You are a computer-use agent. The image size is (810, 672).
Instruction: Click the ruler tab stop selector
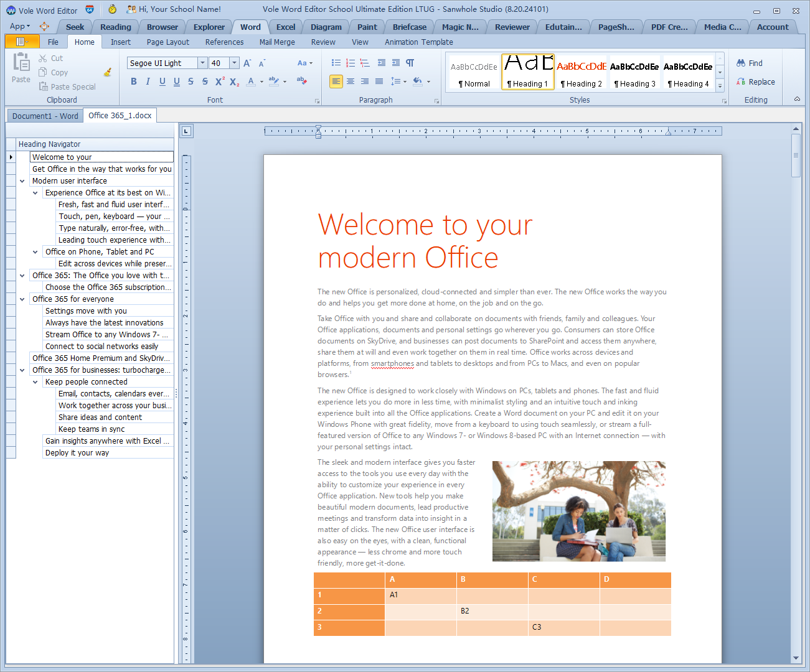click(186, 131)
